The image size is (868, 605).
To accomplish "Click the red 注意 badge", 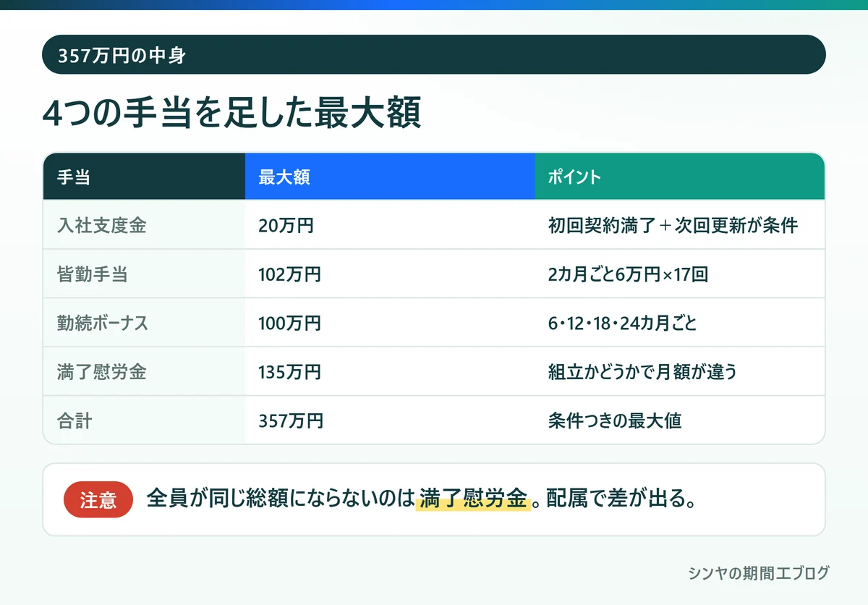I will [x=98, y=499].
